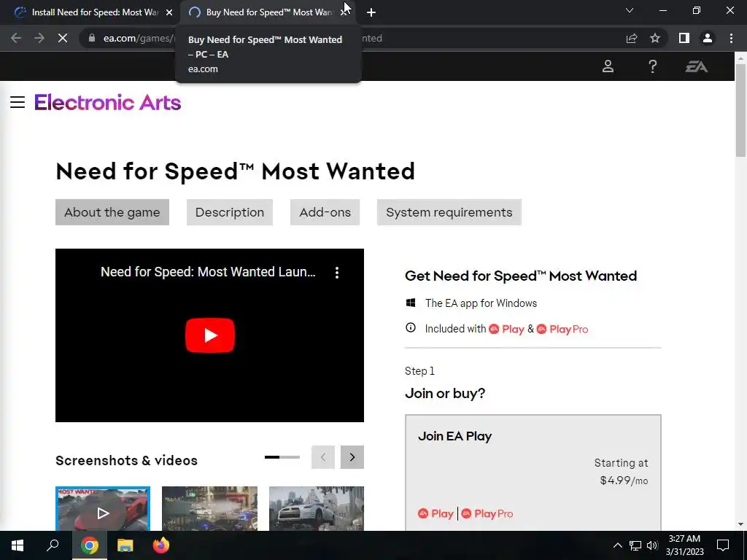Click EA Play Pro logo in Join card
Viewport: 747px width, 560px height.
[487, 513]
